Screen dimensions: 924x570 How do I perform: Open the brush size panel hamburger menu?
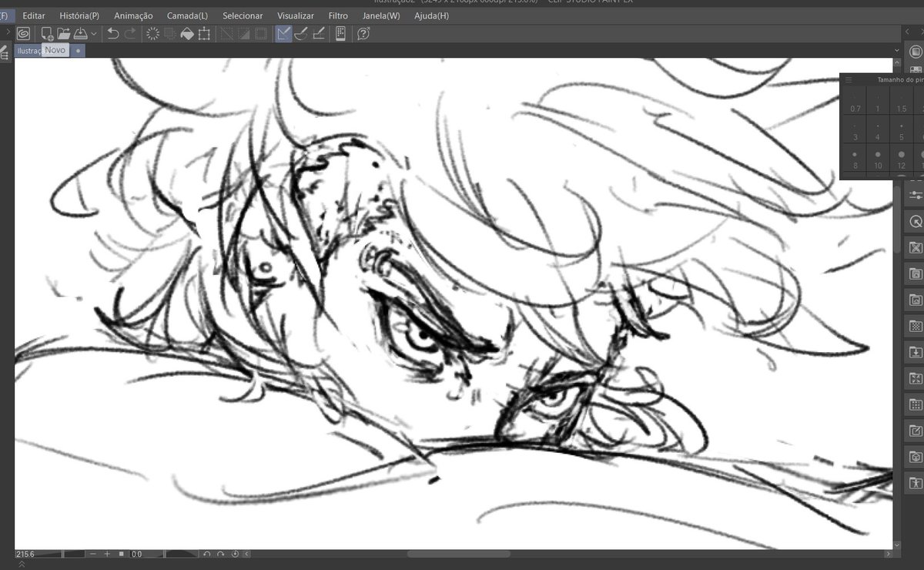click(x=849, y=79)
